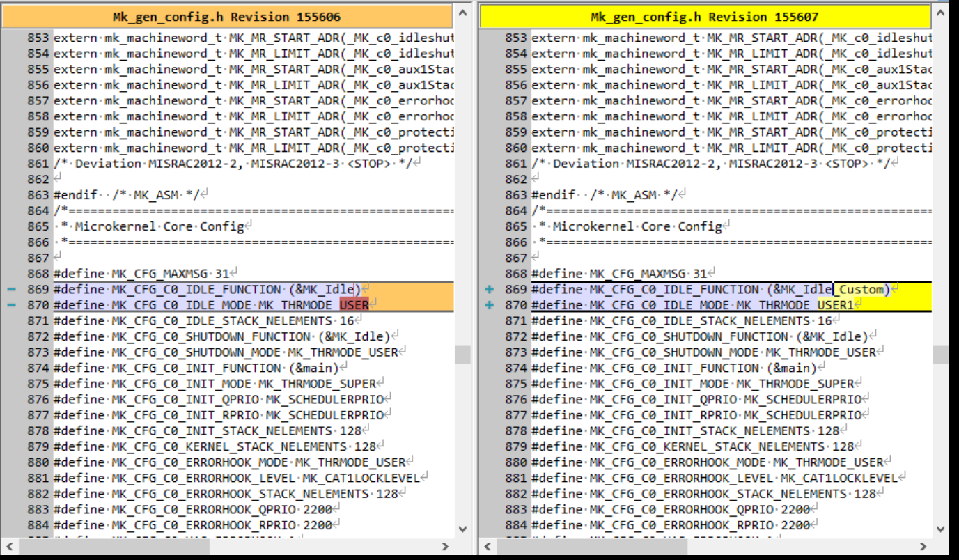The height and width of the screenshot is (560, 959).
Task: Click the right pane vertical scrollbar thumb
Action: click(940, 355)
